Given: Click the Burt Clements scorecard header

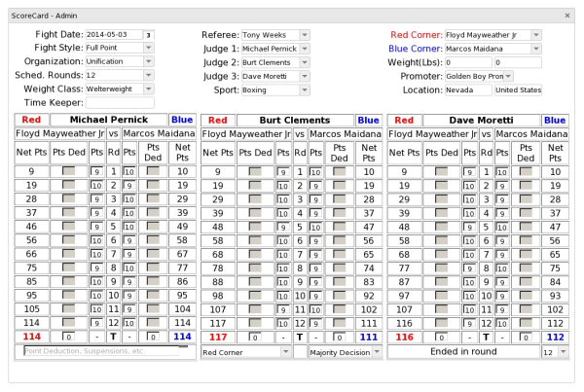Looking at the screenshot, I should click(295, 121).
